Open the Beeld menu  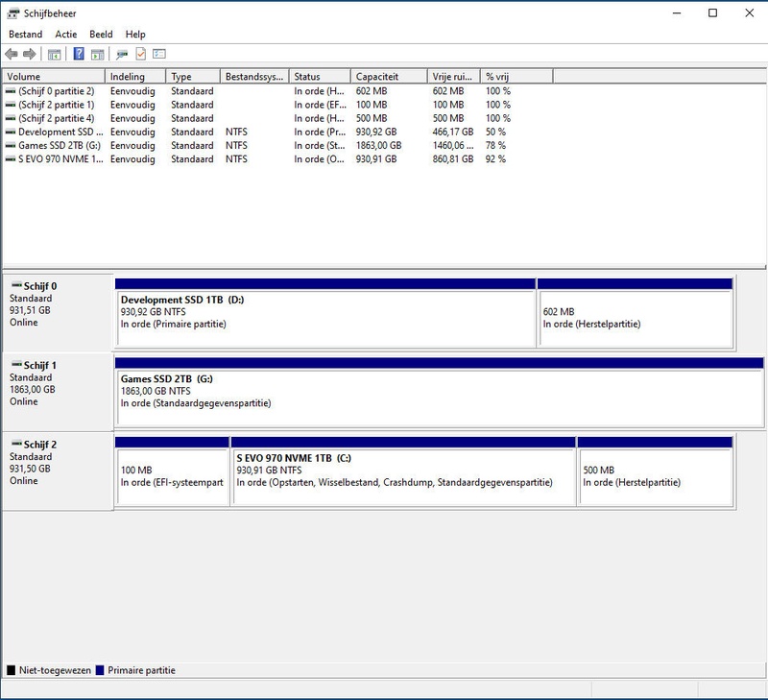point(102,35)
